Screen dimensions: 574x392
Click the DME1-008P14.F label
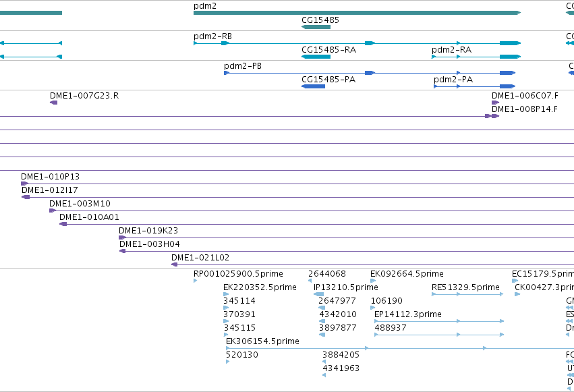click(525, 109)
